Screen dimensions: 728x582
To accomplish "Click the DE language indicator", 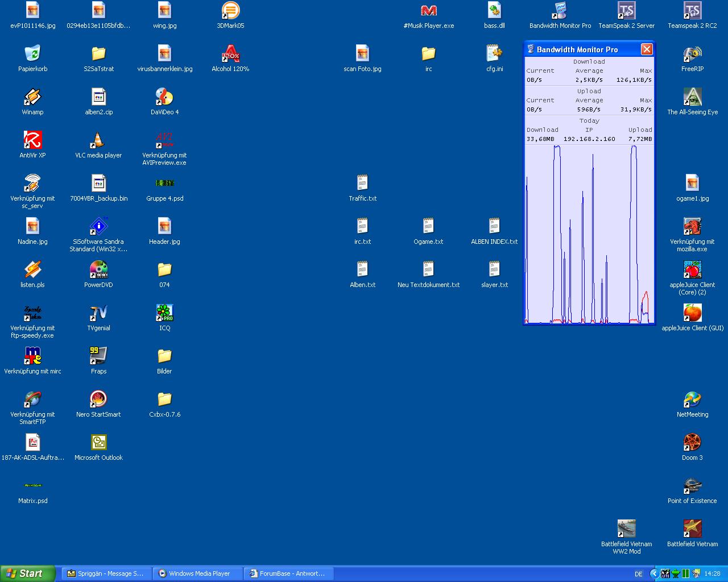I will coord(639,574).
